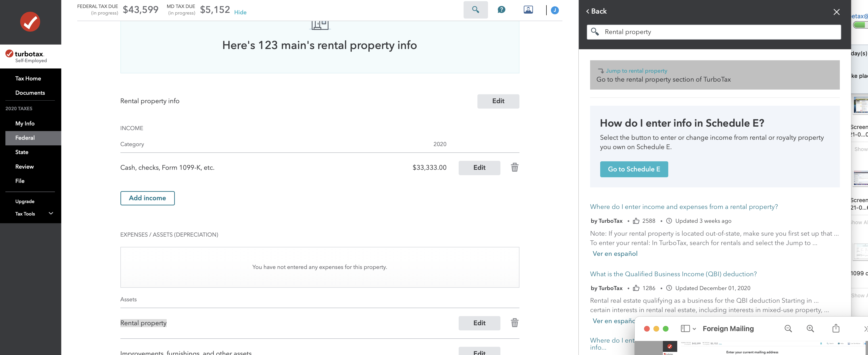Viewport: 868px width, 355px height.
Task: Click the $43,599 federal tax due amount
Action: pyautogui.click(x=141, y=9)
